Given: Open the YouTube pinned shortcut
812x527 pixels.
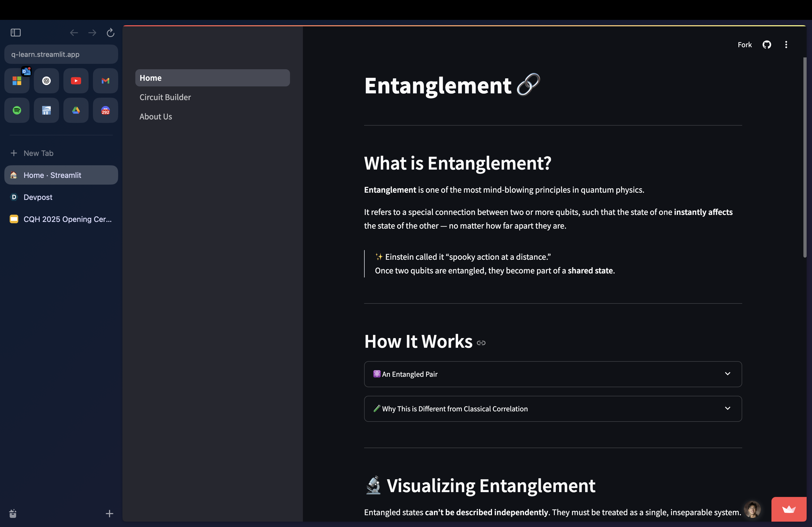Looking at the screenshot, I should click(76, 81).
